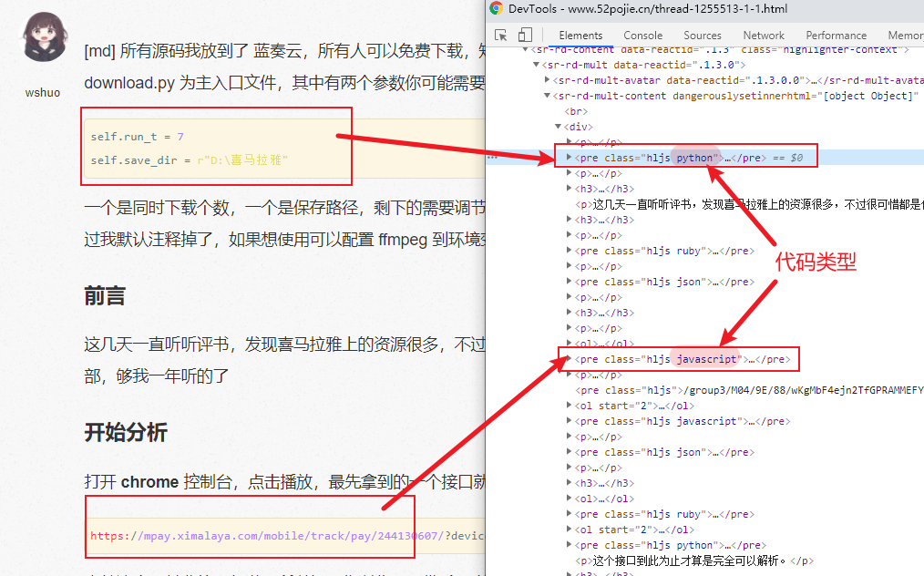Click the DevTools window title text
The width and height of the screenshot is (924, 576).
[648, 8]
